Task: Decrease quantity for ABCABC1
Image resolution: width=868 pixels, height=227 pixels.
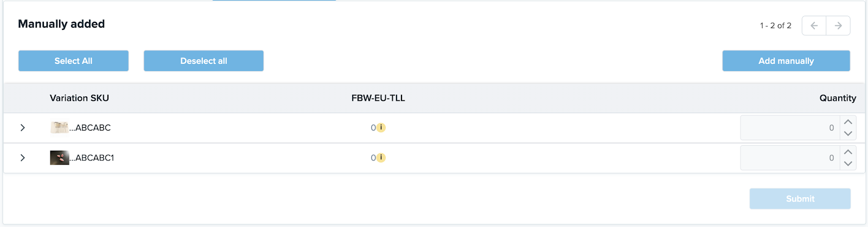Action: point(848,164)
